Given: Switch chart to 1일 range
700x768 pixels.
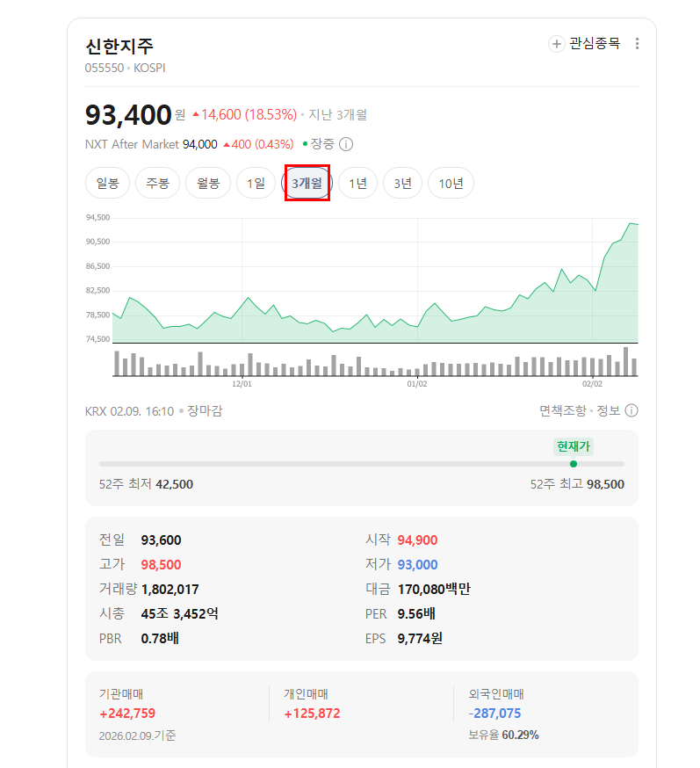Looking at the screenshot, I should [256, 183].
